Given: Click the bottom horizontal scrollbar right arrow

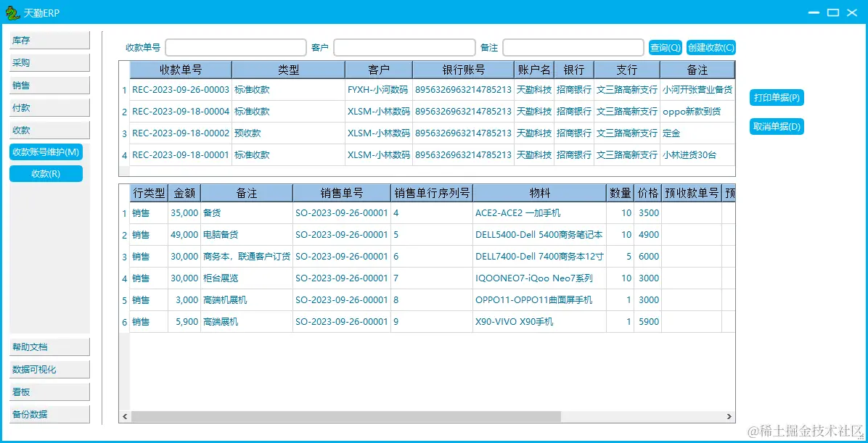Looking at the screenshot, I should tap(729, 417).
